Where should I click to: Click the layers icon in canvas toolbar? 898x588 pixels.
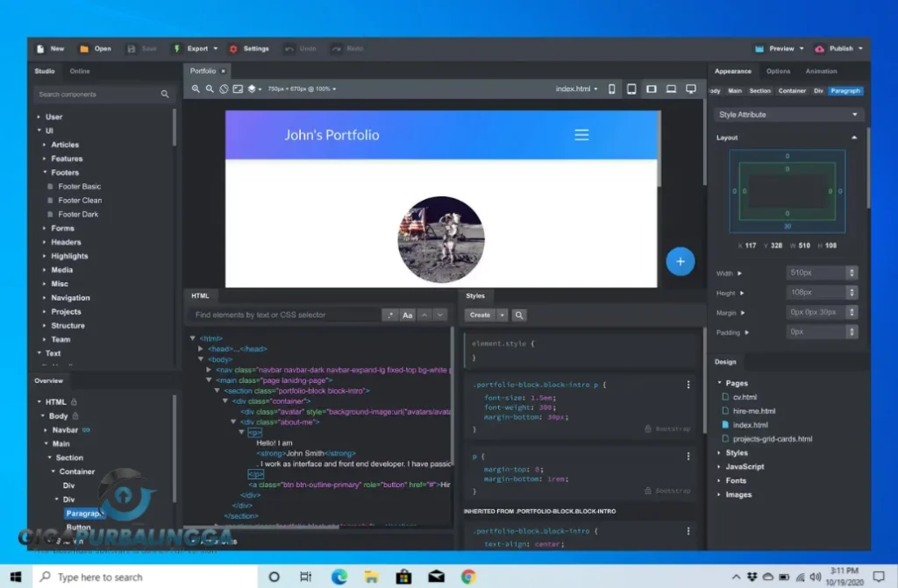[x=252, y=89]
